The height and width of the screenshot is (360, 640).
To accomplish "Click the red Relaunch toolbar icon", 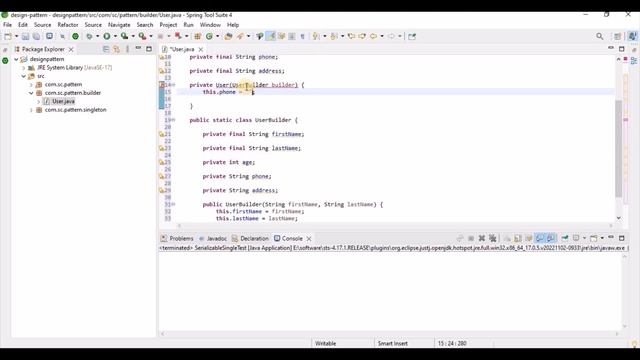I will point(178,36).
